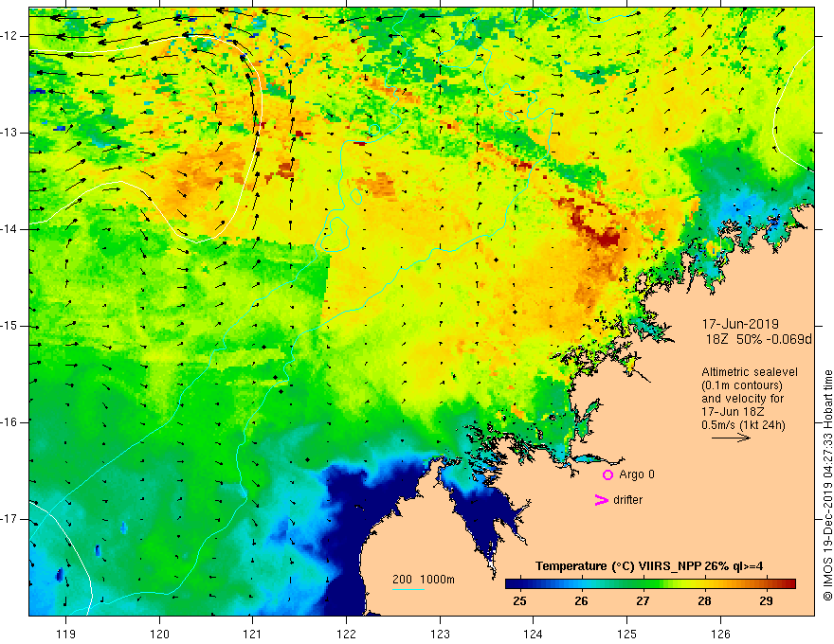The image size is (834, 644).
Task: Click the temperature color bar
Action: (x=650, y=584)
